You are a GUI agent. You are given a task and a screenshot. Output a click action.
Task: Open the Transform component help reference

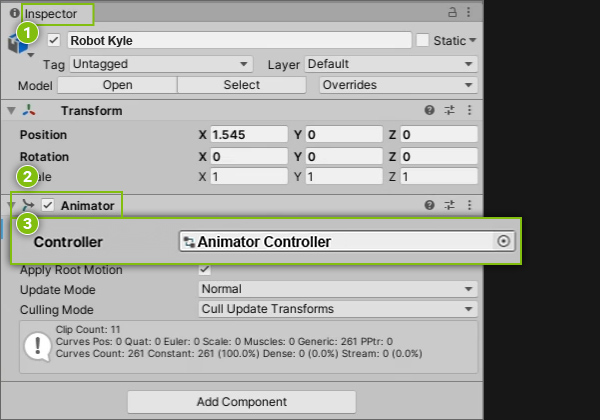(x=430, y=111)
